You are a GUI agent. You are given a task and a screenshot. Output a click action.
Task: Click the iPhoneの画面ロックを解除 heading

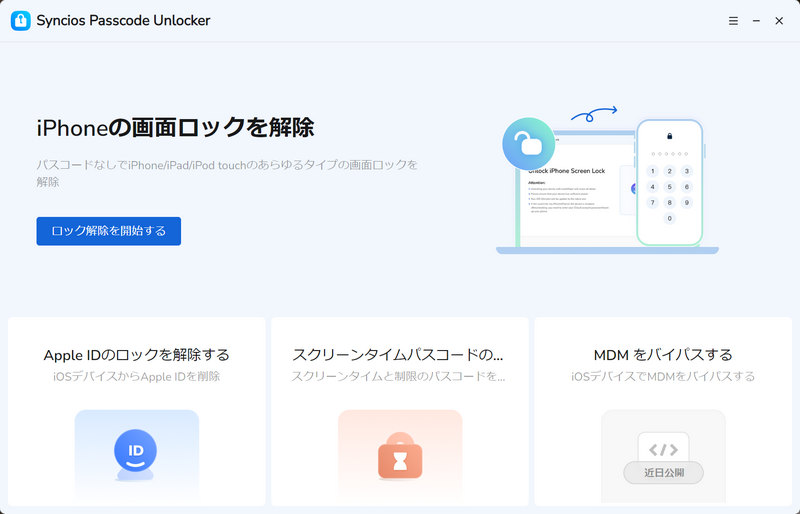click(176, 128)
